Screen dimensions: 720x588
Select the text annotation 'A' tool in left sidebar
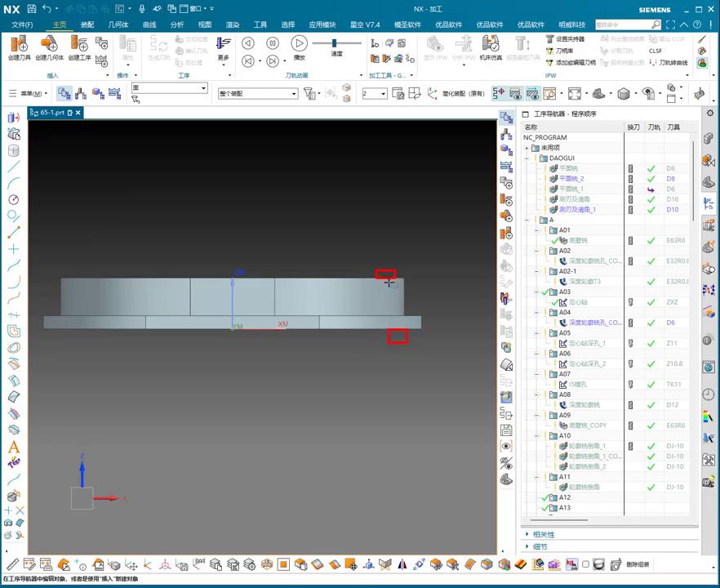pyautogui.click(x=13, y=447)
